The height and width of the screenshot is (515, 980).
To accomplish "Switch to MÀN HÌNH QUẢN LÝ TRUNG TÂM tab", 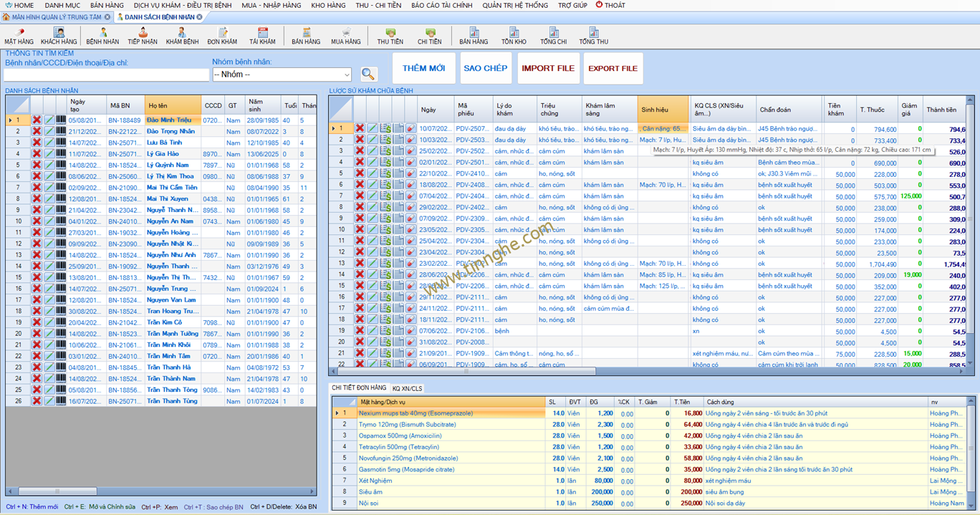I will point(56,16).
